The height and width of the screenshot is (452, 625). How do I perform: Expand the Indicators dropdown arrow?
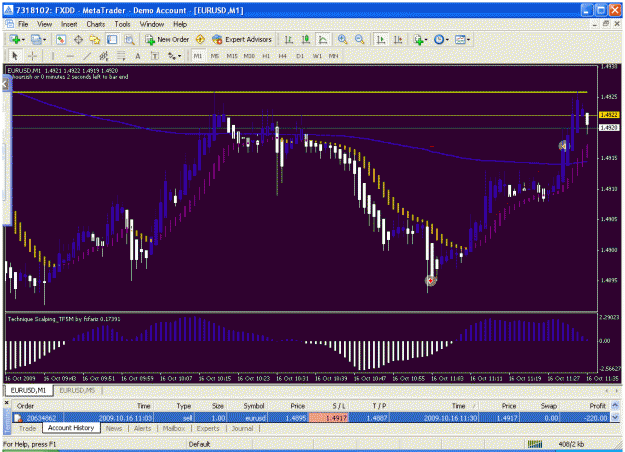point(426,40)
